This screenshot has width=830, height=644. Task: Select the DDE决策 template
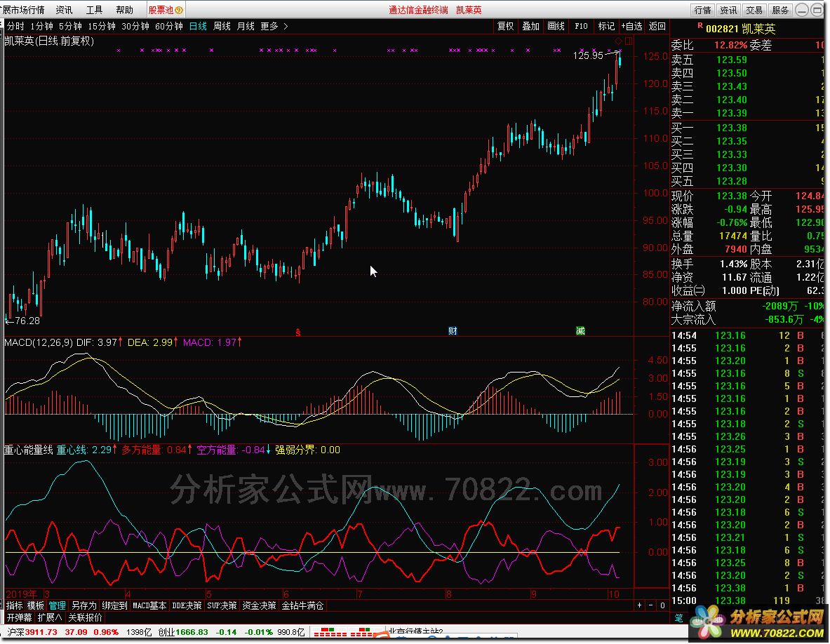click(x=187, y=605)
